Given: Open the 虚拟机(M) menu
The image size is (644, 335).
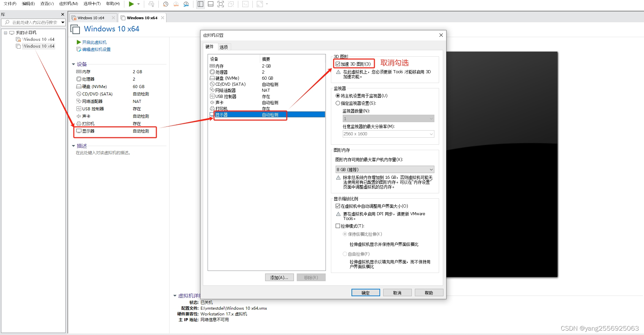Looking at the screenshot, I should click(x=68, y=4).
